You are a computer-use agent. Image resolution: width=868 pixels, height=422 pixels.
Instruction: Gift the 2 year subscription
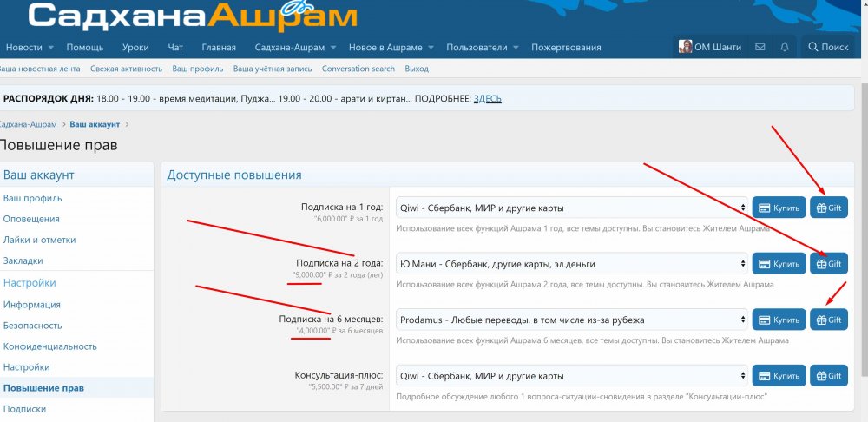click(x=829, y=264)
